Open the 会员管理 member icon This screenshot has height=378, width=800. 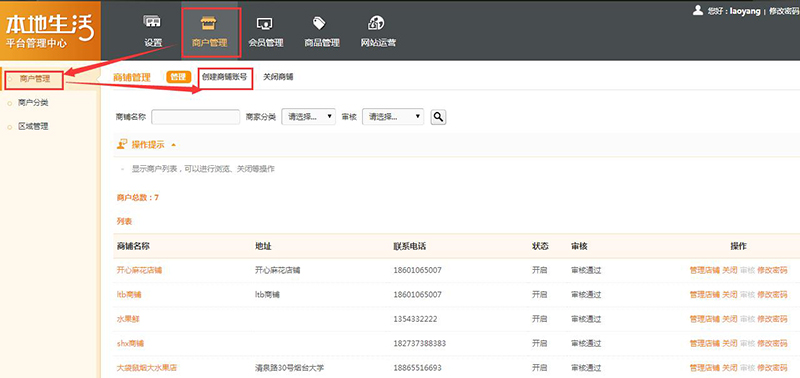265,23
